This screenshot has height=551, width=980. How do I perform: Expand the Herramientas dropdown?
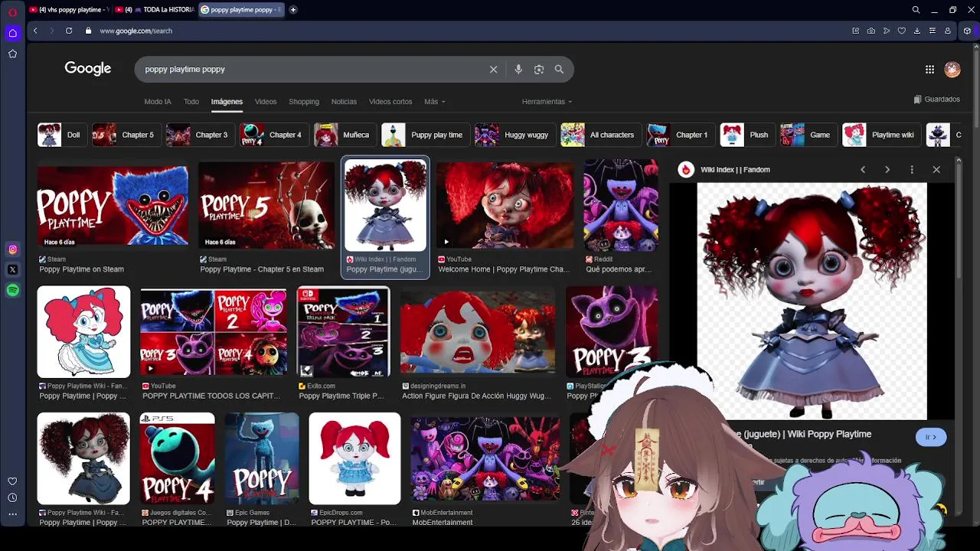[x=547, y=102]
